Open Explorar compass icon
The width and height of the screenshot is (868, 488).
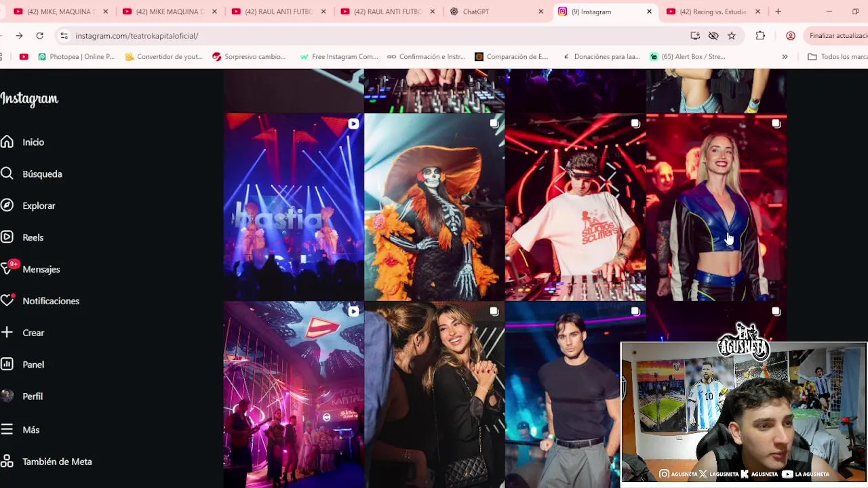[x=7, y=205]
